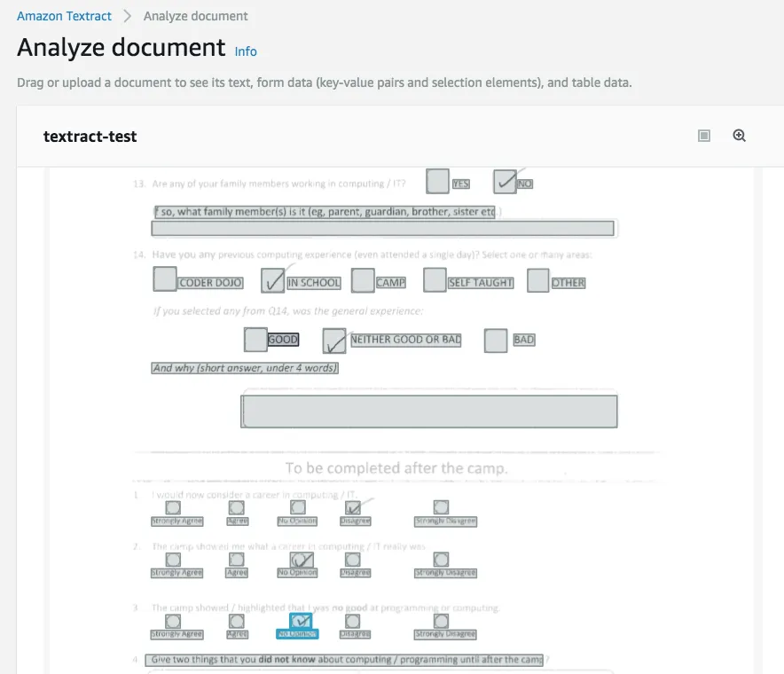
Task: Select question 2 Strongly Agree box
Action: tap(173, 560)
